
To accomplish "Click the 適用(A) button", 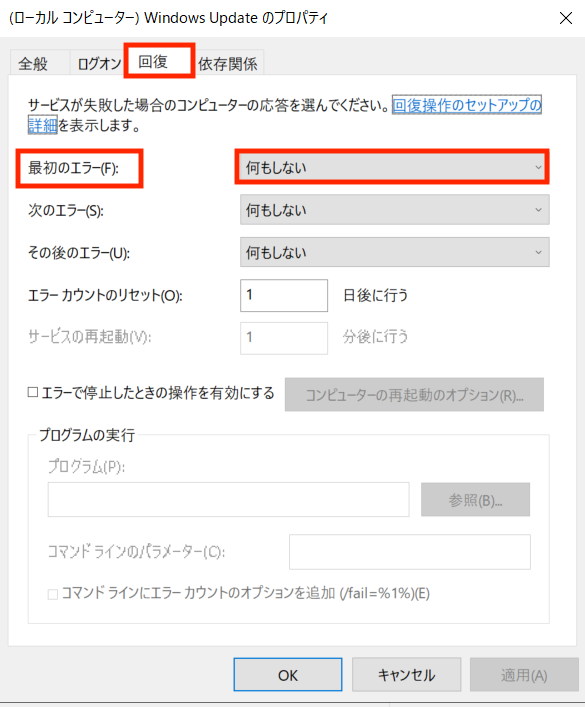I will [x=524, y=675].
